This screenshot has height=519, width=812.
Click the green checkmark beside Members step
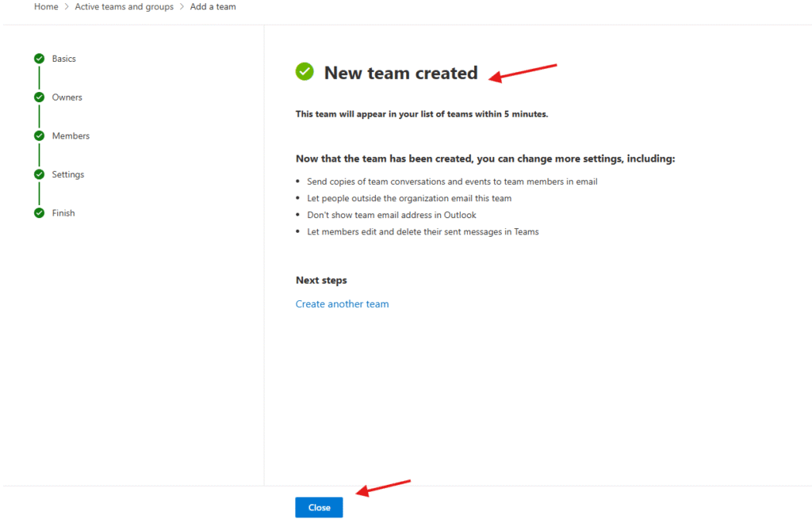tap(39, 136)
